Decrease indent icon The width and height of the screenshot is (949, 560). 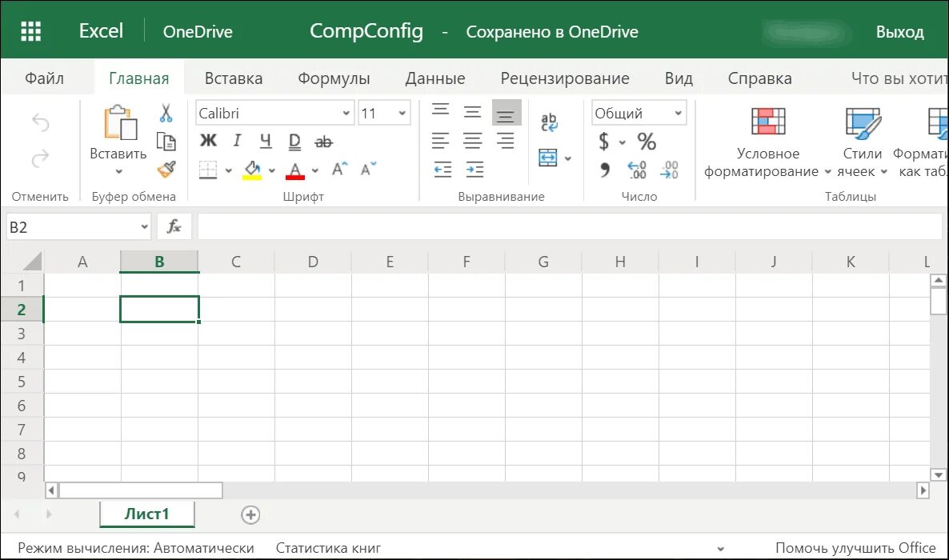click(x=442, y=170)
